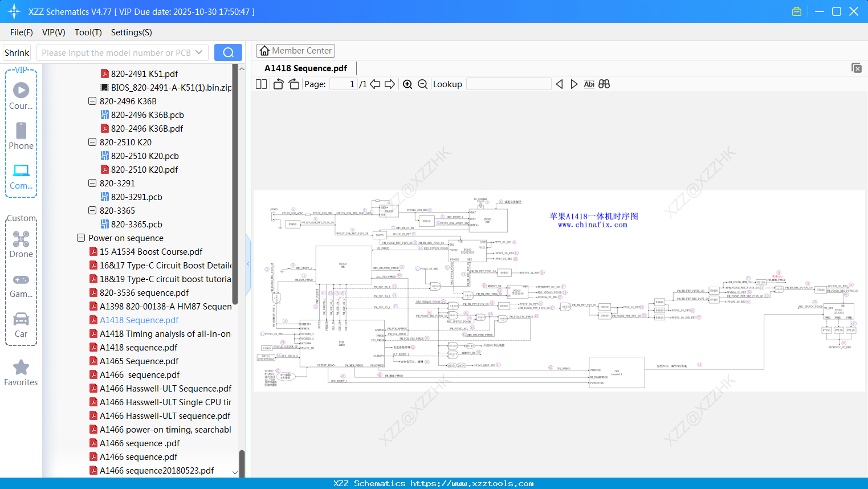Select the Computer category icon
The height and width of the screenshot is (489, 868).
pos(21,176)
